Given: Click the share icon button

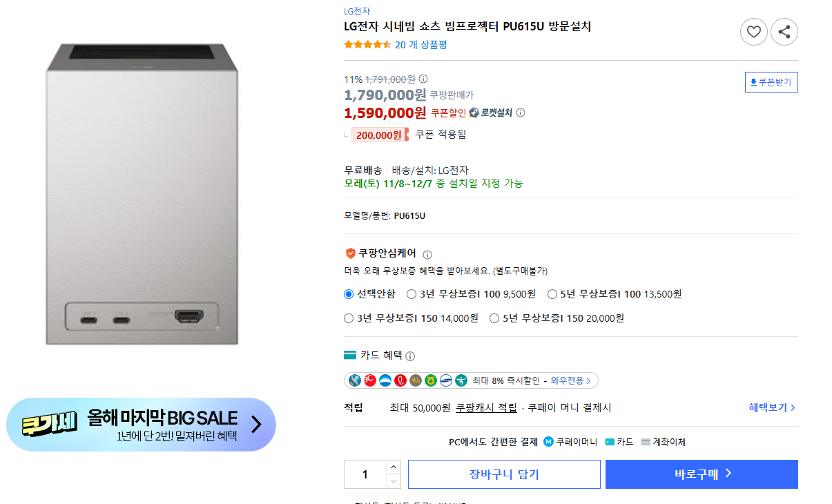Looking at the screenshot, I should [x=784, y=32].
